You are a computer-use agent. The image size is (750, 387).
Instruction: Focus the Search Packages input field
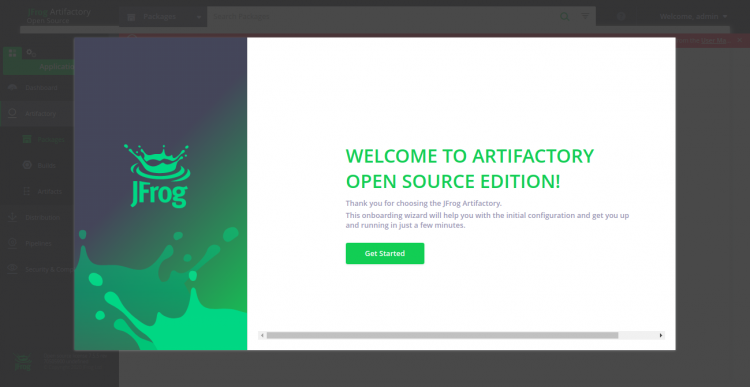pyautogui.click(x=383, y=17)
